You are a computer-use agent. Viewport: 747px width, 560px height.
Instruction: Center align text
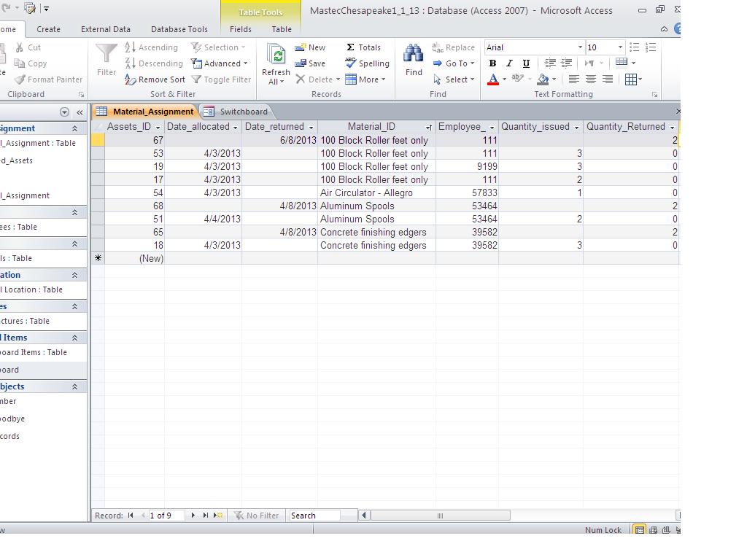coord(591,79)
